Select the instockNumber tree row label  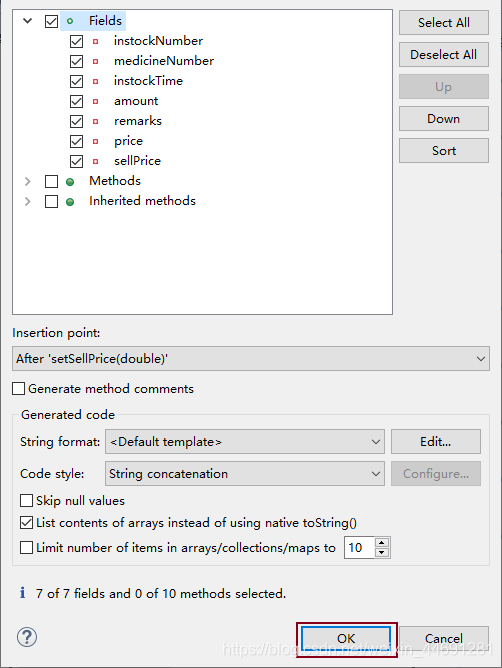tap(158, 41)
